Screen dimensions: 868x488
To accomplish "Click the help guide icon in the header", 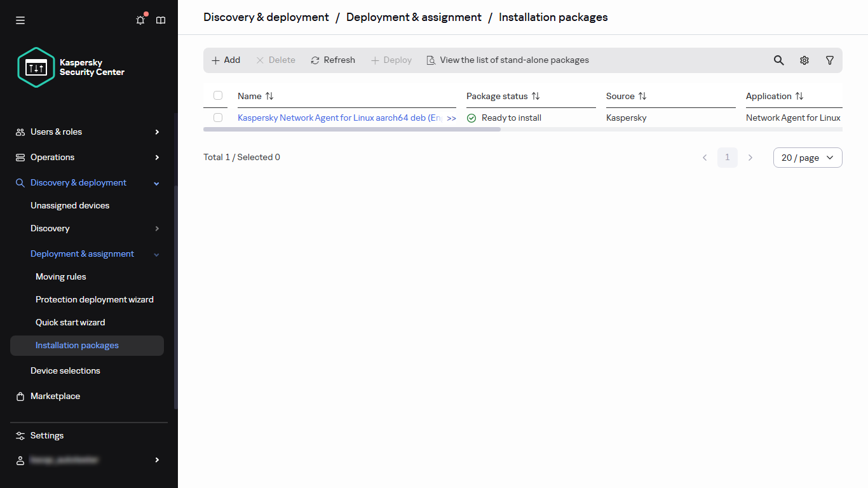I will tap(160, 20).
